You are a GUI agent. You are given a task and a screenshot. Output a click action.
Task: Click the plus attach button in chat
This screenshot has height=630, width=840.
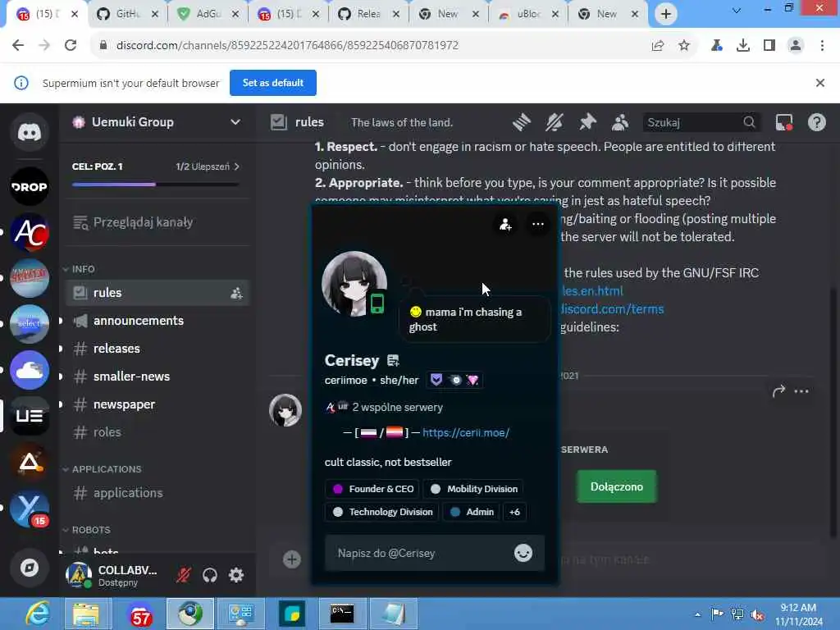(291, 559)
